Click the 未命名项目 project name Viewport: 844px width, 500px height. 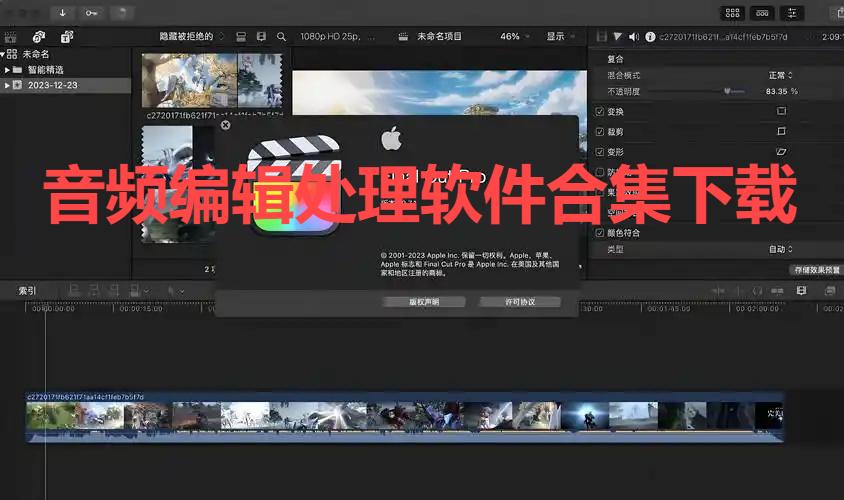(439, 37)
